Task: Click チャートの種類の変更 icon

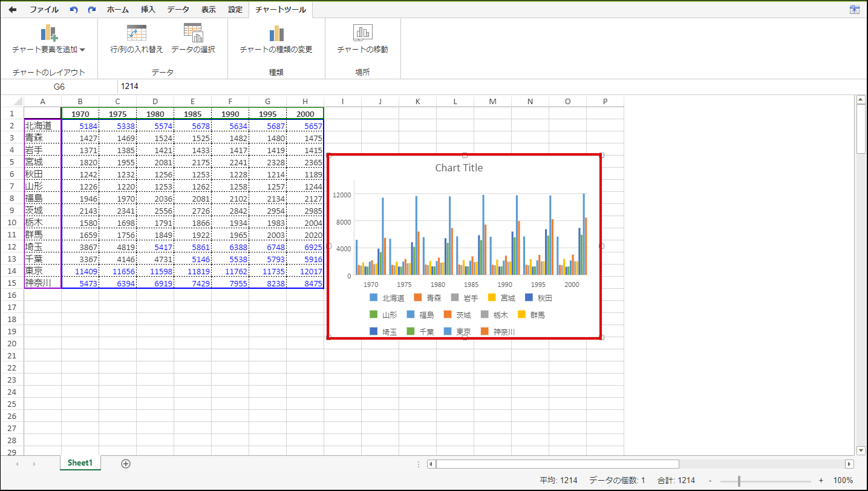Action: point(276,33)
